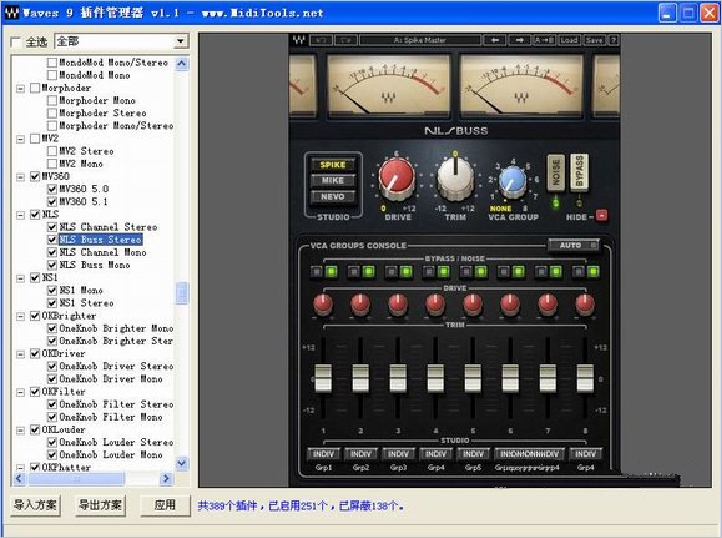Check the MondoMod Mono checkbox
The image size is (722, 538).
click(52, 75)
